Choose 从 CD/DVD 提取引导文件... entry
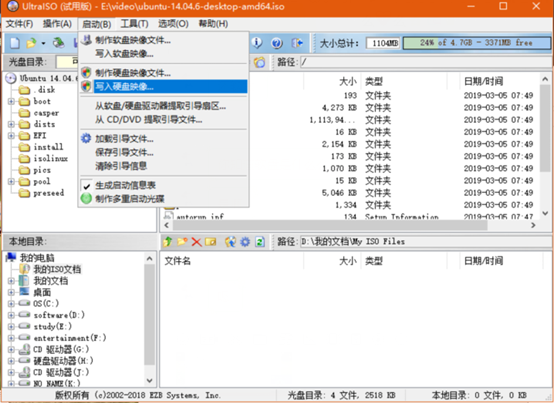This screenshot has height=403, width=554. (164, 120)
